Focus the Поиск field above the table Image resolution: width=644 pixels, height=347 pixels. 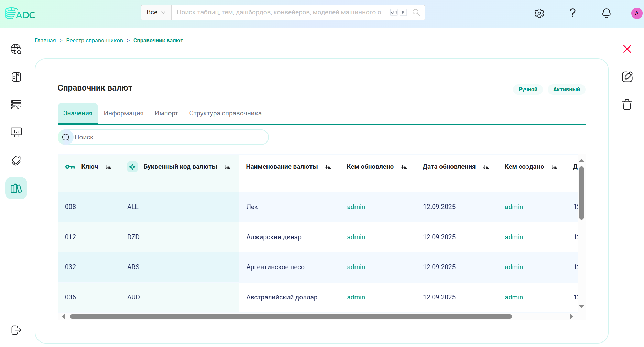pos(163,137)
